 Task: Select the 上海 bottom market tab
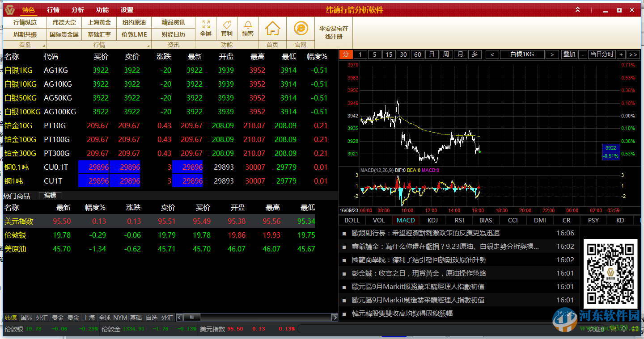(89, 318)
